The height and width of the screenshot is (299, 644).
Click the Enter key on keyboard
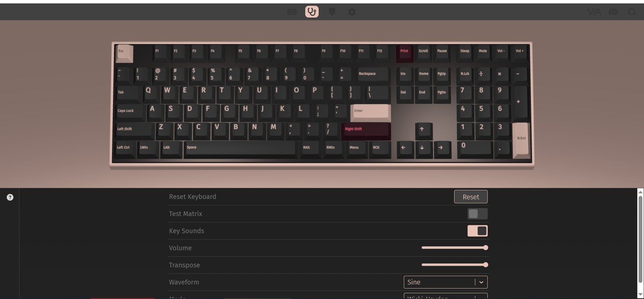pyautogui.click(x=371, y=112)
